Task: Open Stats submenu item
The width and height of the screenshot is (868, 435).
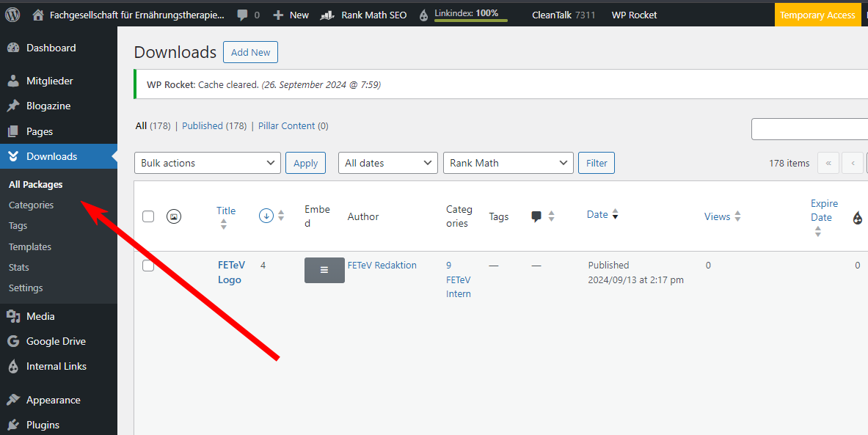Action: click(x=19, y=267)
